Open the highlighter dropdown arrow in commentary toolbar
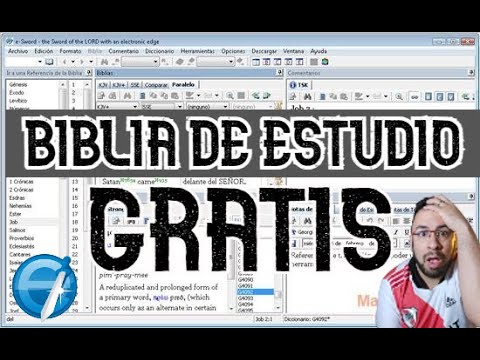 pos(368,96)
